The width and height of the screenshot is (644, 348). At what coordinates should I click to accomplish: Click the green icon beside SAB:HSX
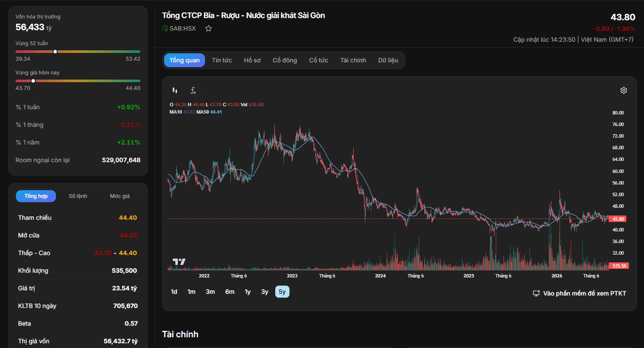pos(165,28)
